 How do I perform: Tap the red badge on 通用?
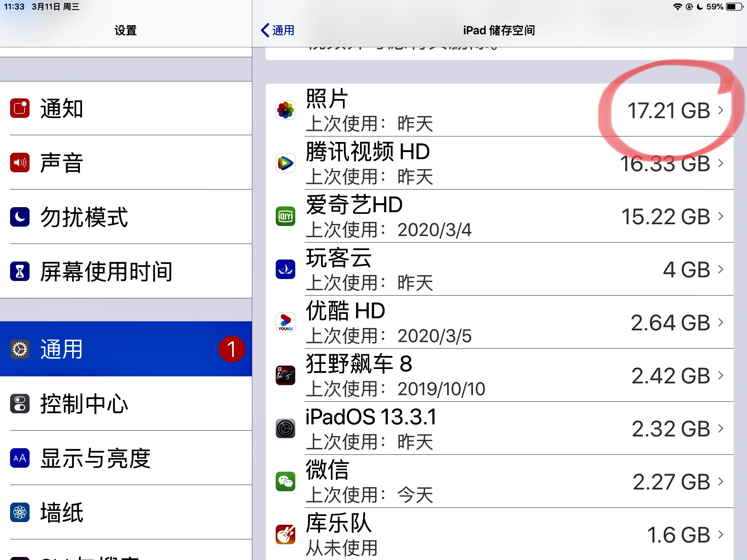[x=231, y=349]
